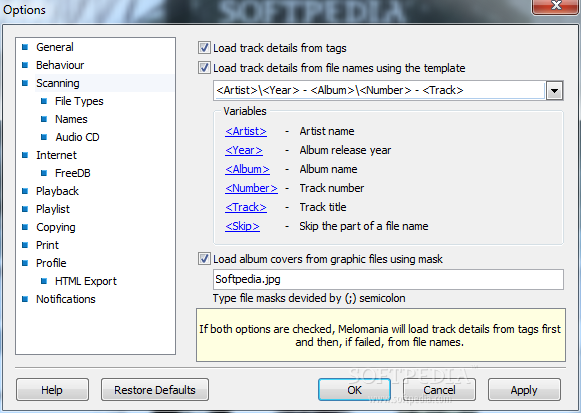Select the Playback category
Viewport: 581px width, 413px height.
tap(57, 191)
